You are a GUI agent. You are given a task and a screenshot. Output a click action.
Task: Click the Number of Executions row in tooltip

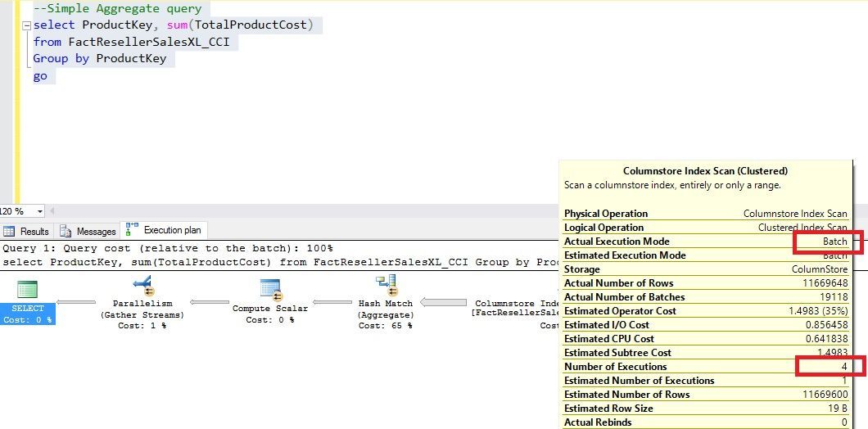point(705,367)
